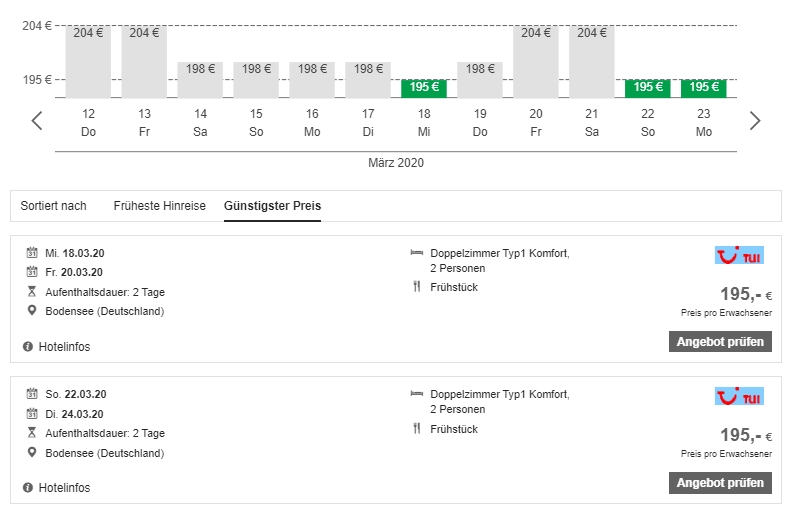Viewport: 790px width, 512px height.
Task: Click the previous dates left arrow
Action: 37,121
